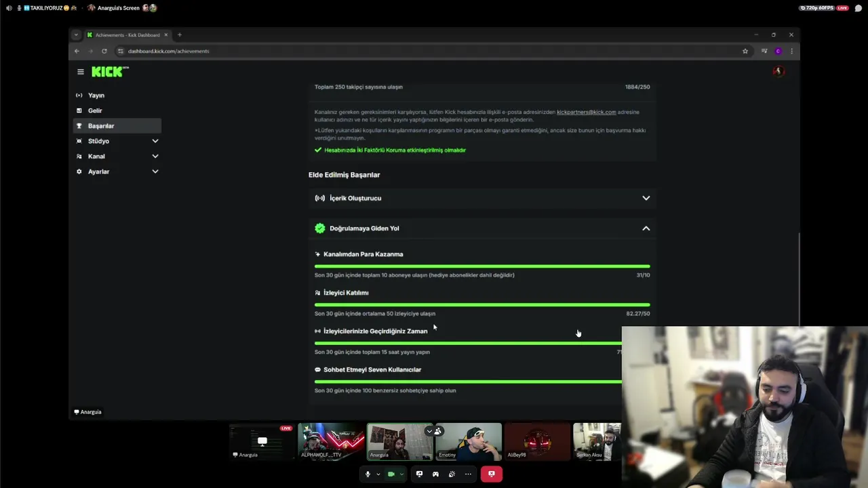Open the tab search dropdown in Chrome
Viewport: 868px width, 488px height.
76,35
